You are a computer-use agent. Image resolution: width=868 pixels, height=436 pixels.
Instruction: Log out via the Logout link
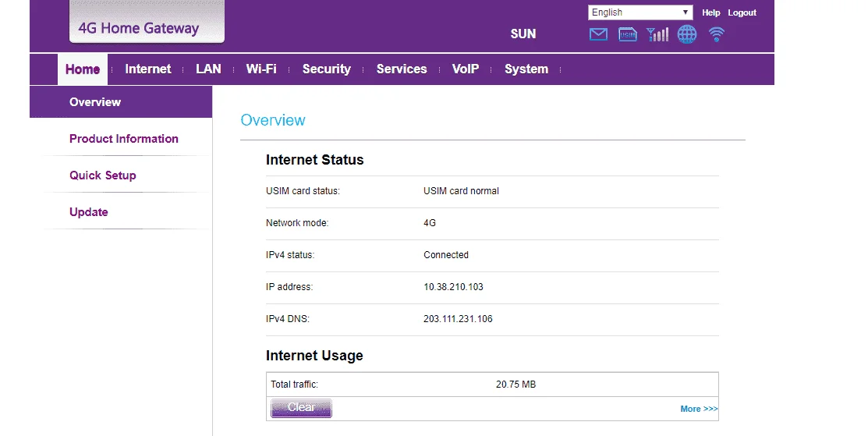[742, 12]
